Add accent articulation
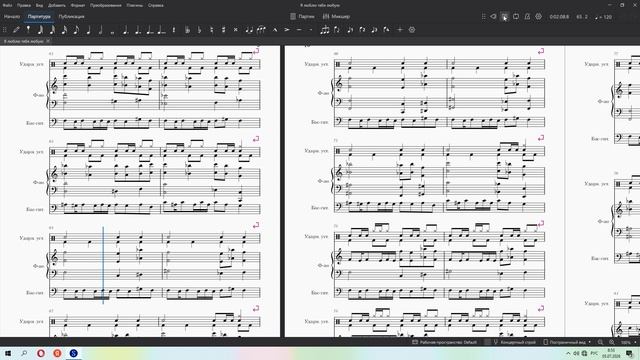The height and width of the screenshot is (360, 640). 287,29
